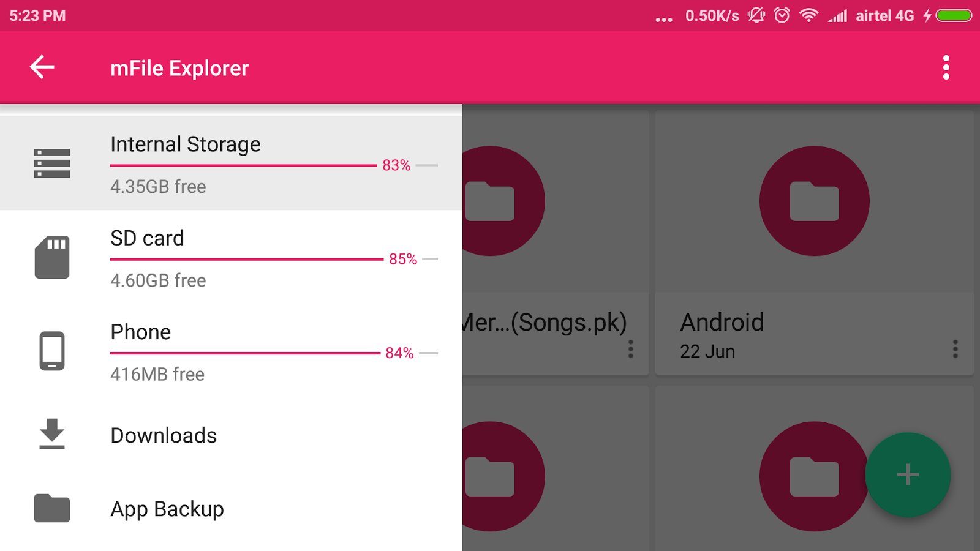980x551 pixels.
Task: Open the Android folder icon
Action: pos(814,201)
